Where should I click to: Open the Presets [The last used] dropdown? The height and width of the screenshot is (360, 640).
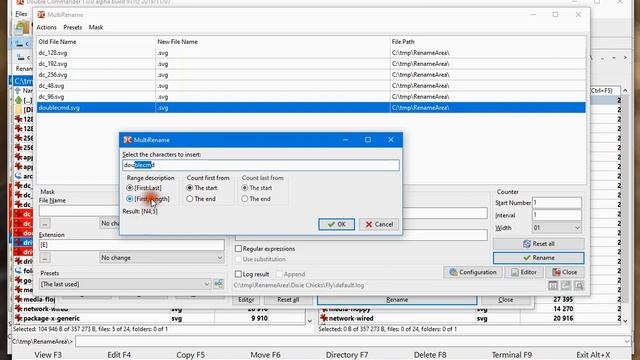point(125,284)
